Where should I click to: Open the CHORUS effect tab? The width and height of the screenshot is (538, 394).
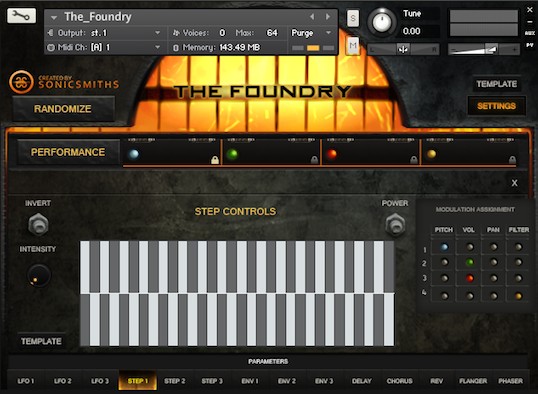point(399,381)
